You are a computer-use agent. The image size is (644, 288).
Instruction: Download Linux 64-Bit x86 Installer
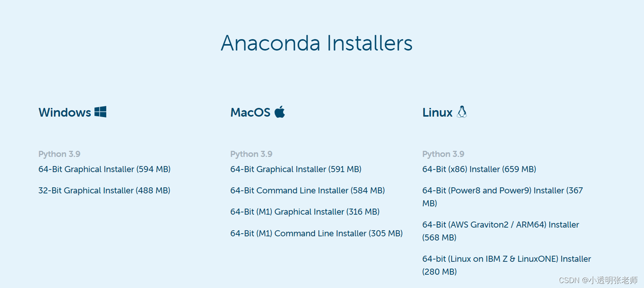pyautogui.click(x=479, y=169)
